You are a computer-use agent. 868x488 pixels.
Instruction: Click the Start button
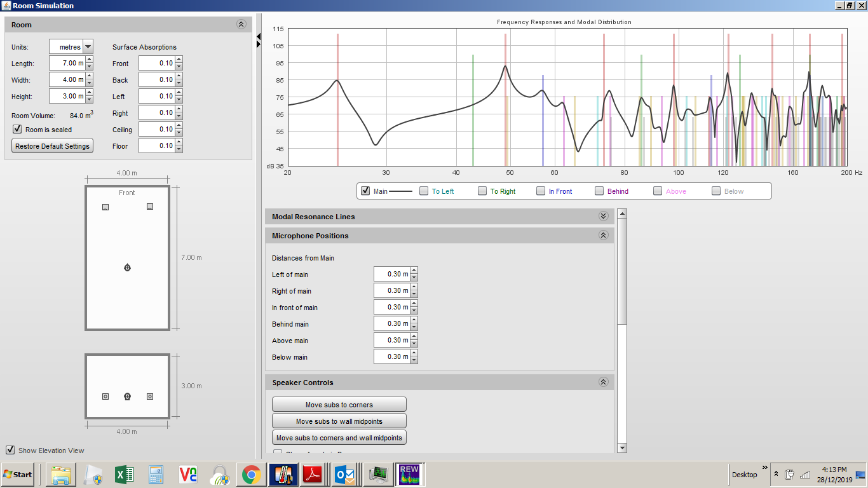pyautogui.click(x=18, y=475)
